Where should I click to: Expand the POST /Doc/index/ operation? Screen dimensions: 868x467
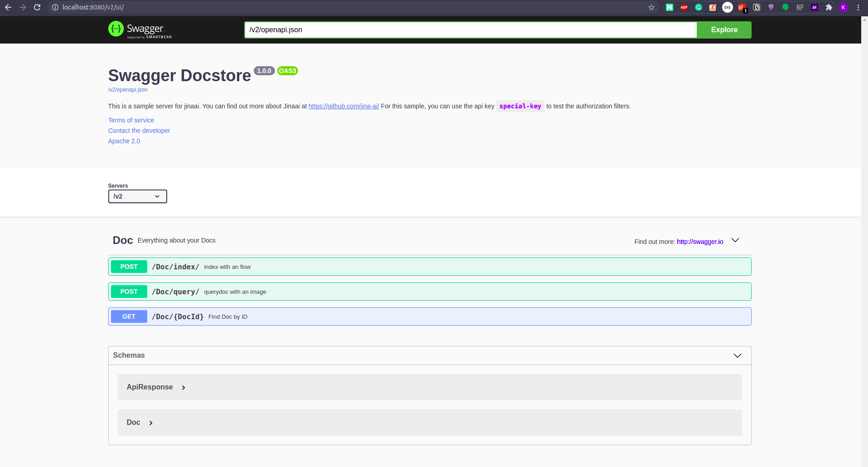pos(408,267)
